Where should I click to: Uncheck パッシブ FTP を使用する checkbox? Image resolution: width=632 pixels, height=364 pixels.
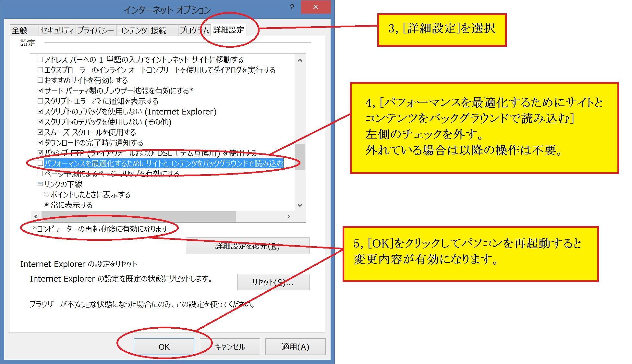(x=40, y=153)
